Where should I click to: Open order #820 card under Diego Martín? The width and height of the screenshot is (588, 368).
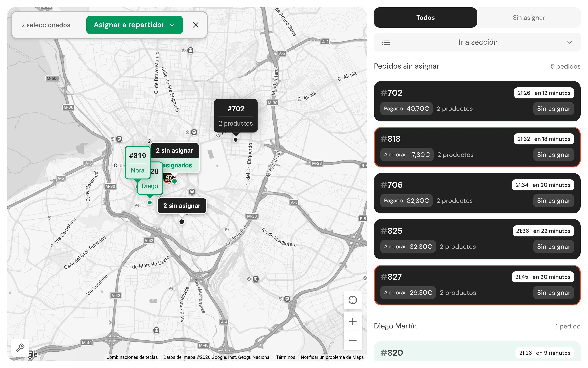[477, 351]
